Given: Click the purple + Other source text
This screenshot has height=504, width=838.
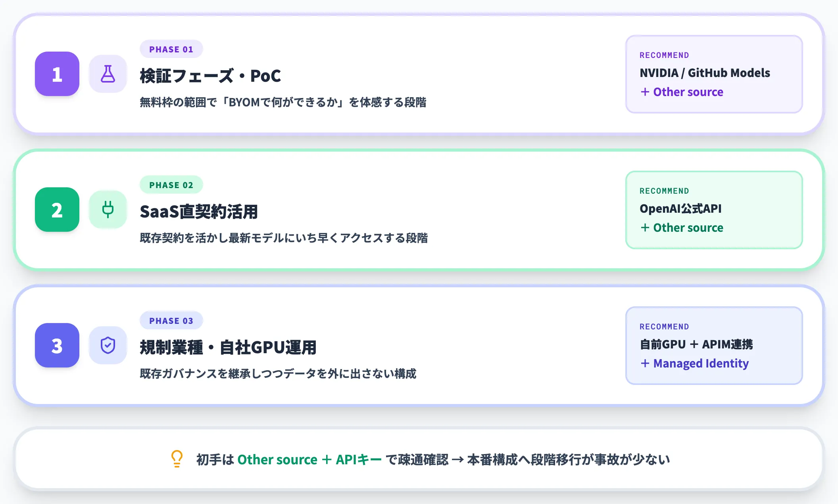Looking at the screenshot, I should (682, 92).
